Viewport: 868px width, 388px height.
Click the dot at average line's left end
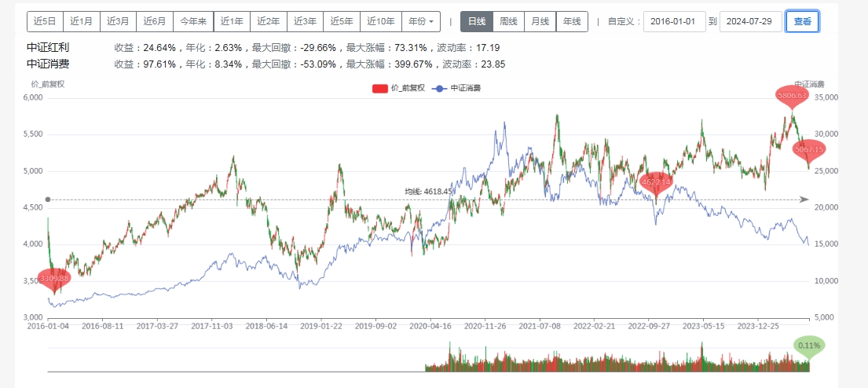click(x=48, y=199)
